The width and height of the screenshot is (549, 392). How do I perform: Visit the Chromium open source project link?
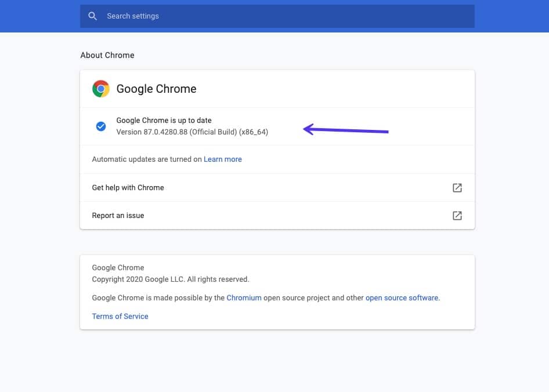(x=244, y=297)
